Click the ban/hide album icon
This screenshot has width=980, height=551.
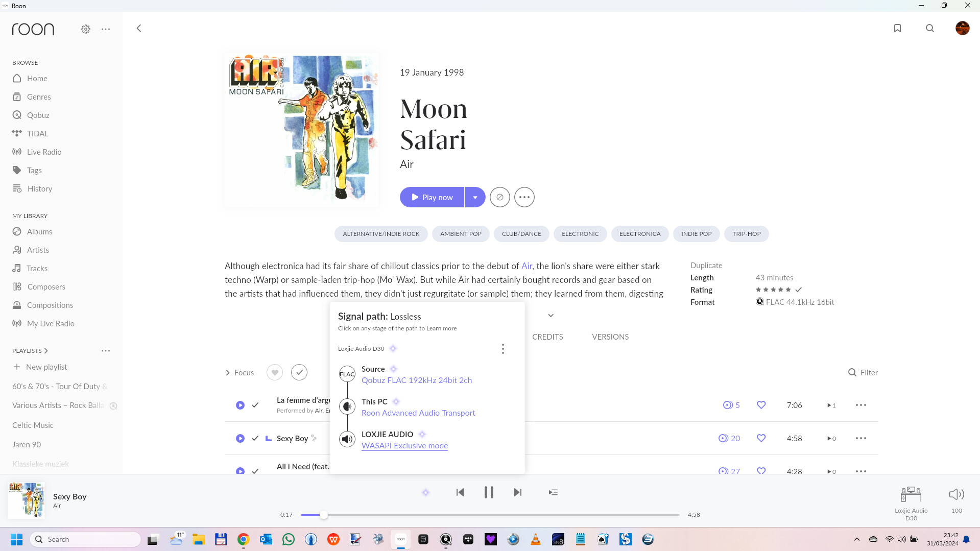[499, 197]
